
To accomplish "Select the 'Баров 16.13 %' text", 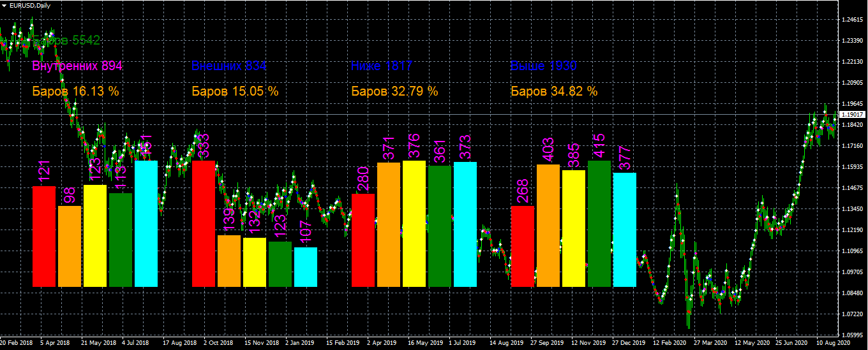I will (x=76, y=91).
